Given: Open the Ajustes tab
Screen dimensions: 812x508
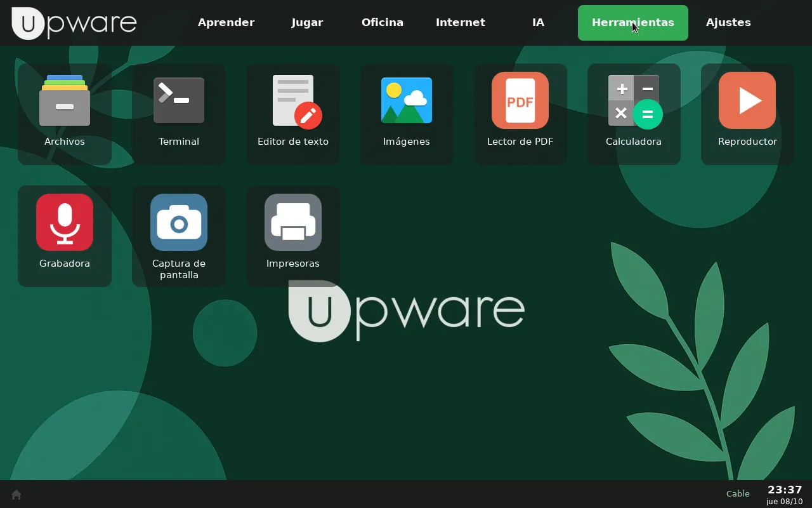Looking at the screenshot, I should (728, 23).
